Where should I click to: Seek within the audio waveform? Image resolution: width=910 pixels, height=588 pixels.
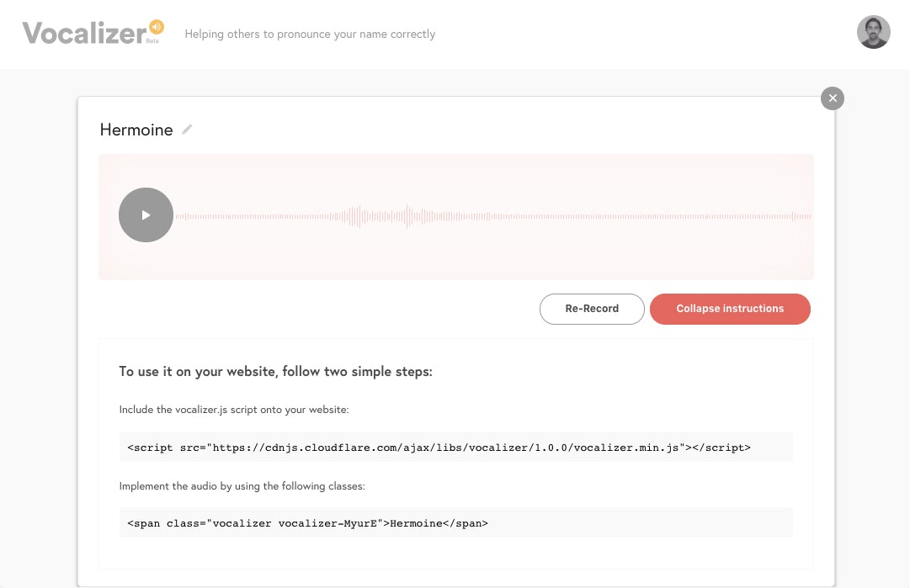[493, 216]
